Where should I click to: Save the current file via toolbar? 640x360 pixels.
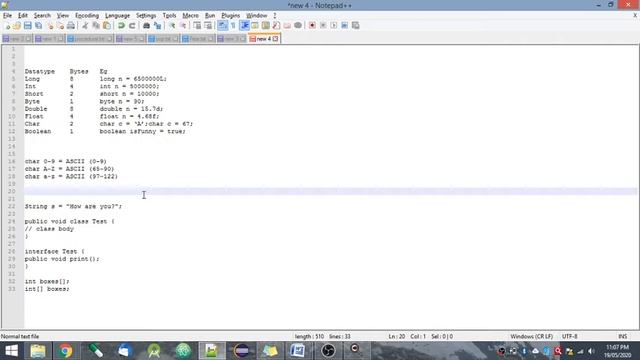[x=28, y=26]
